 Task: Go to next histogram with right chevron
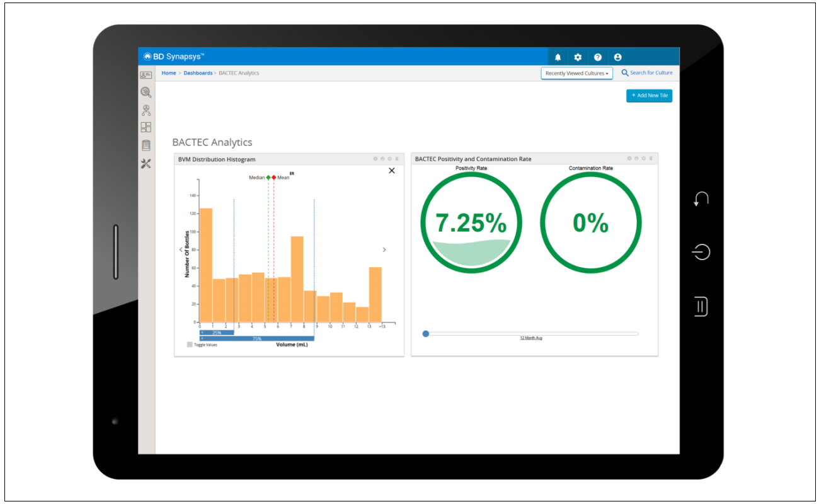coord(384,250)
